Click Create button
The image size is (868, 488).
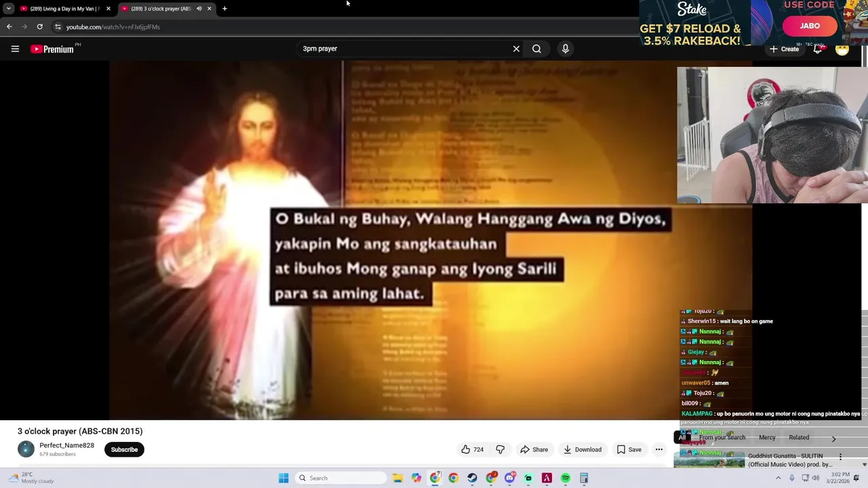pos(784,49)
